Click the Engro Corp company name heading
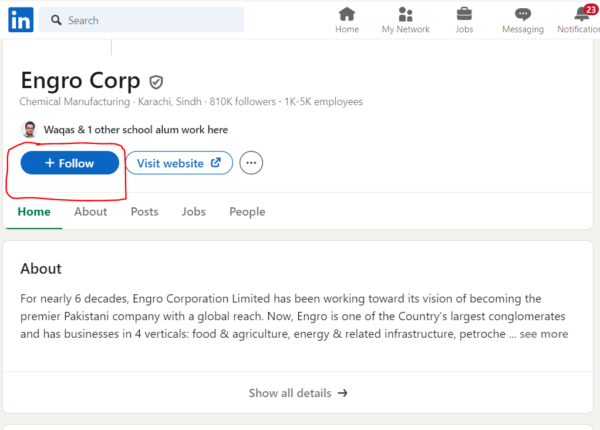Image resolution: width=600 pixels, height=430 pixels. (80, 81)
